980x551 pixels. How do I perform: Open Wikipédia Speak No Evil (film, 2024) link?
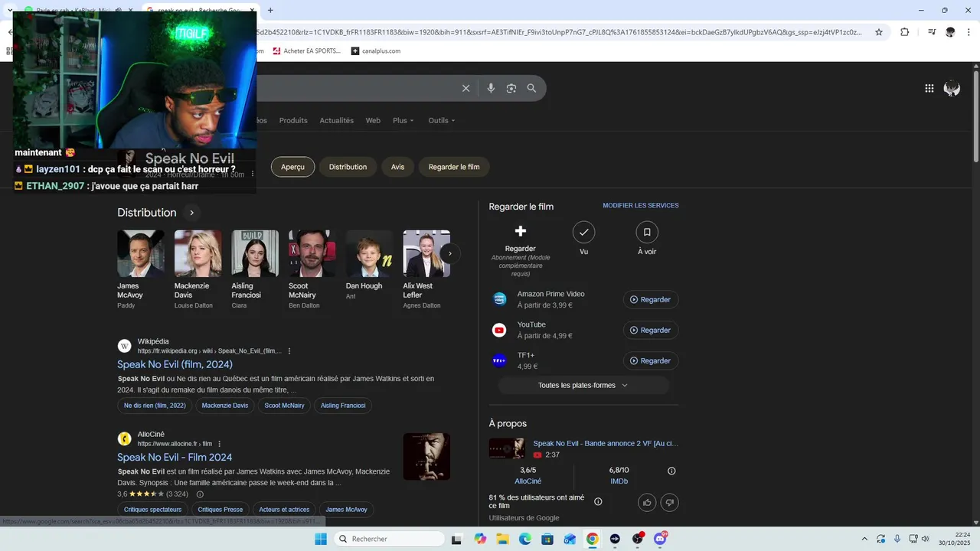(175, 364)
